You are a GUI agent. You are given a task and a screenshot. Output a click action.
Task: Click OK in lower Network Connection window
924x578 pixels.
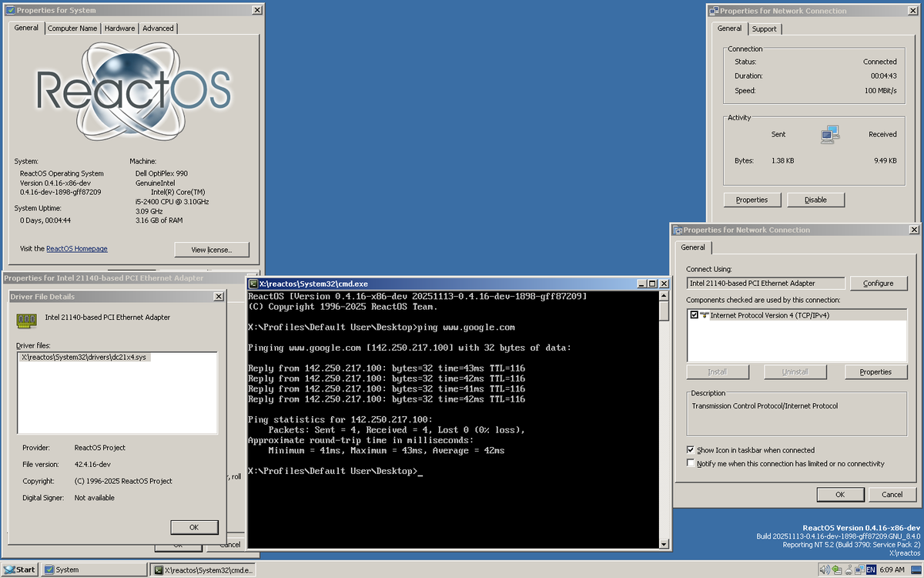[840, 495]
